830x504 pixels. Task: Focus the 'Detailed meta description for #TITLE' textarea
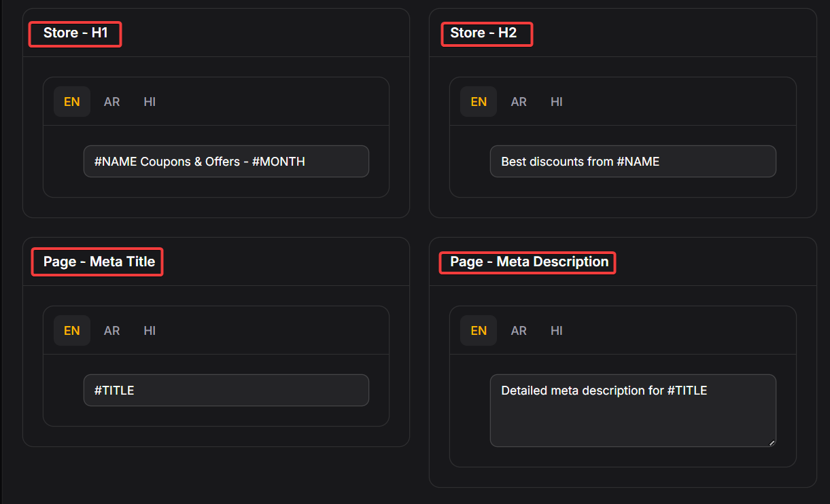[632, 411]
